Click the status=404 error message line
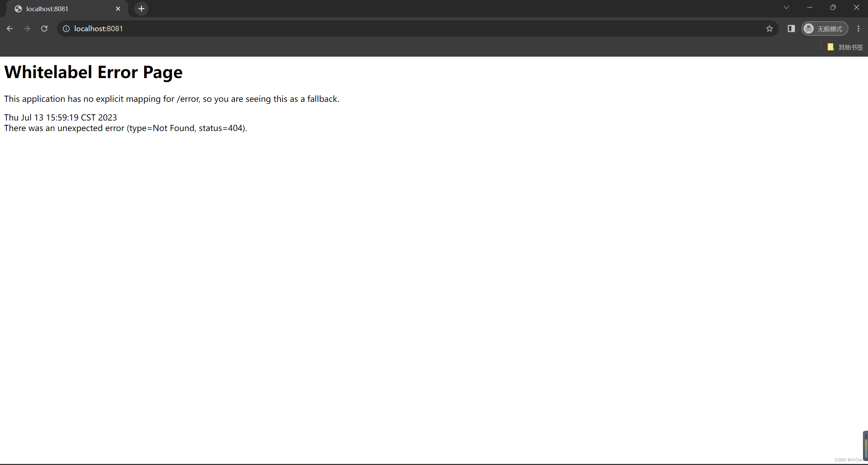This screenshot has height=465, width=868. pyautogui.click(x=125, y=128)
